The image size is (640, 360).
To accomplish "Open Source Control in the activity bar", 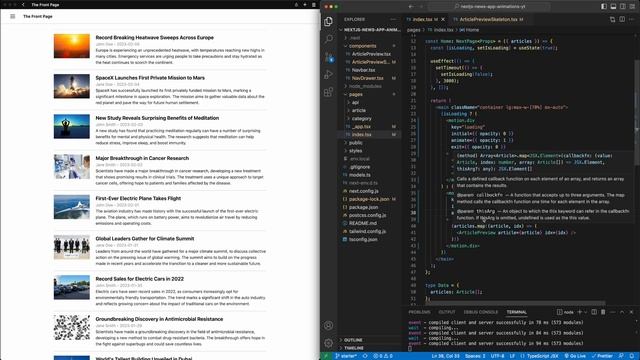I will coord(329,57).
